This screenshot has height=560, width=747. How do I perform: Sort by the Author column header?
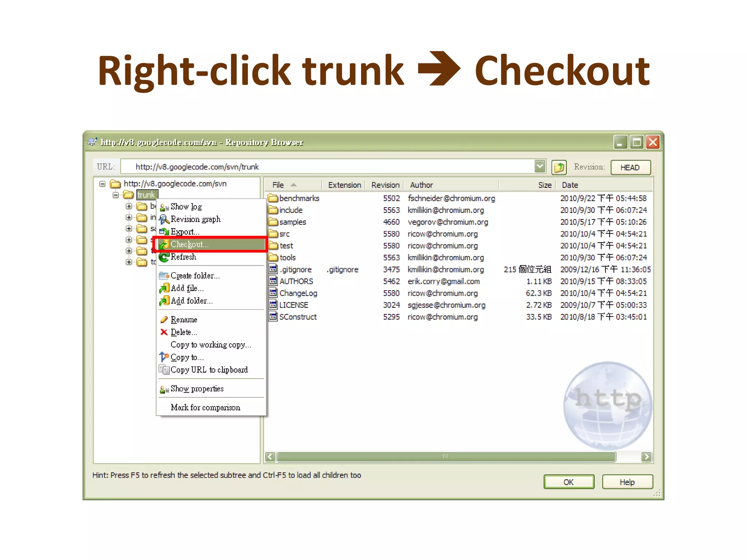451,185
